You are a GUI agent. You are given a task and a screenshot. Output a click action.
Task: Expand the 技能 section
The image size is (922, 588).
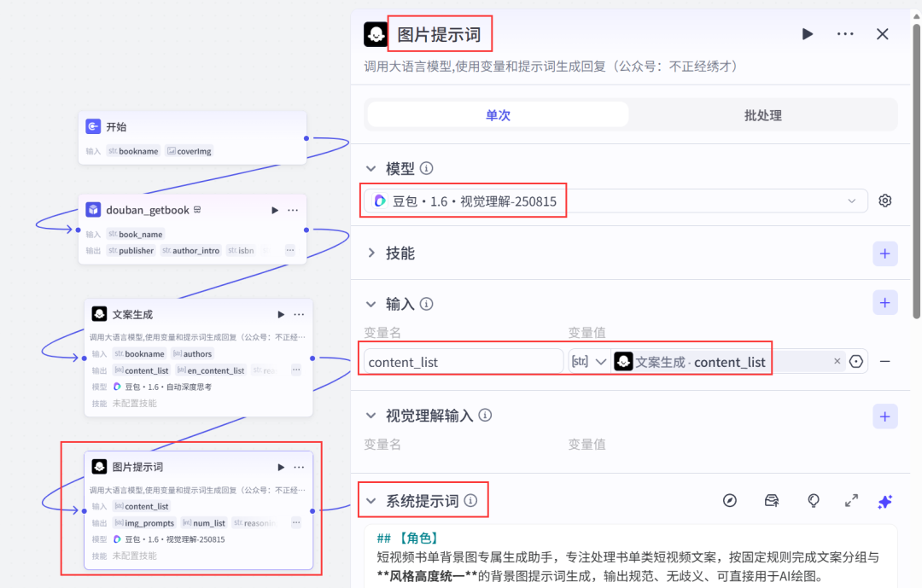click(x=371, y=253)
